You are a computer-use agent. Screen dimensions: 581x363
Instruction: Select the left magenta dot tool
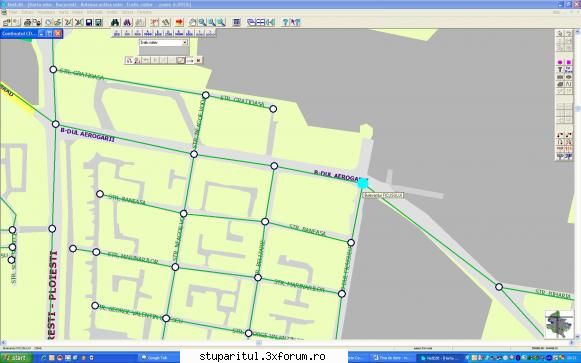[560, 62]
